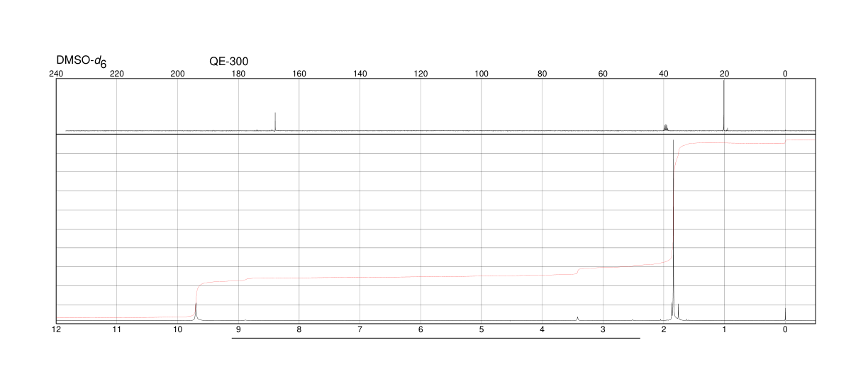Pick the 8 ppm label on proton axis
The height and width of the screenshot is (374, 868).
tap(299, 329)
